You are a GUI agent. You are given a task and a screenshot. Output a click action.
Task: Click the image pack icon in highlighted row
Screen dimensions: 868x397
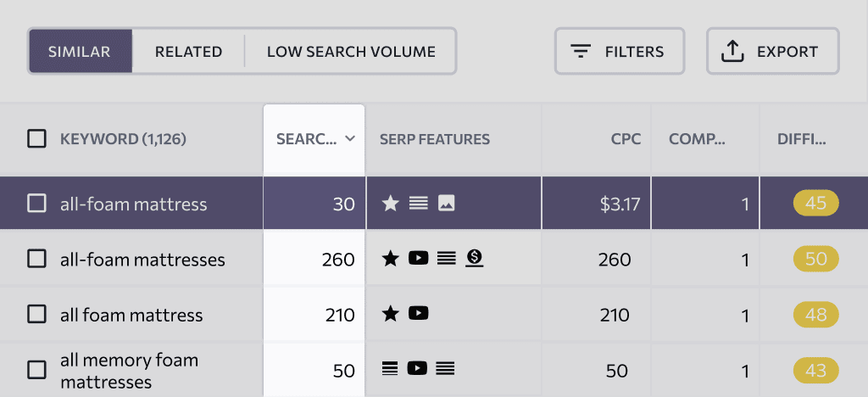pos(447,204)
